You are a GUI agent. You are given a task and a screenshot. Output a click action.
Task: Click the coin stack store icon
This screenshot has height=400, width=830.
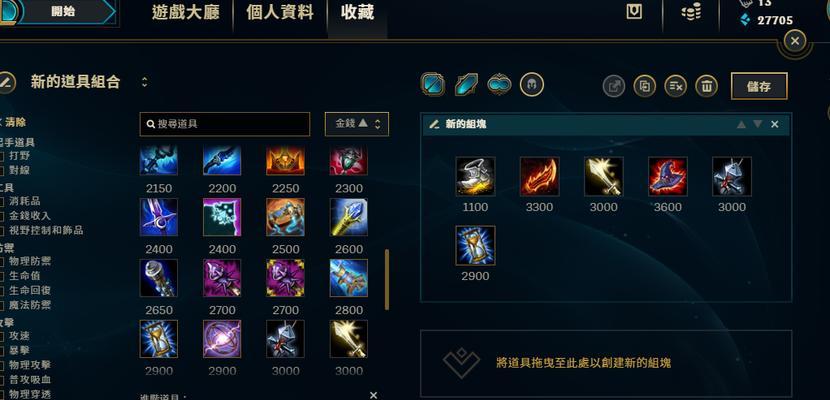click(691, 12)
